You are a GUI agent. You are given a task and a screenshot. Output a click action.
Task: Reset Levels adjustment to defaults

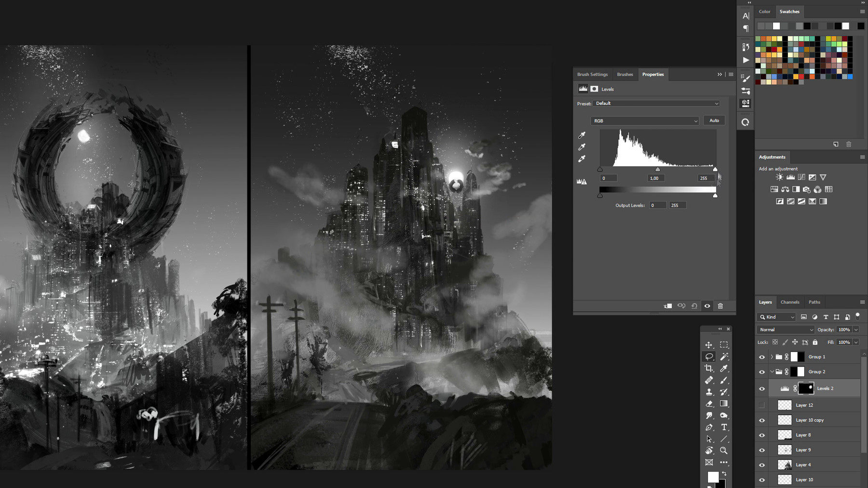tap(694, 306)
